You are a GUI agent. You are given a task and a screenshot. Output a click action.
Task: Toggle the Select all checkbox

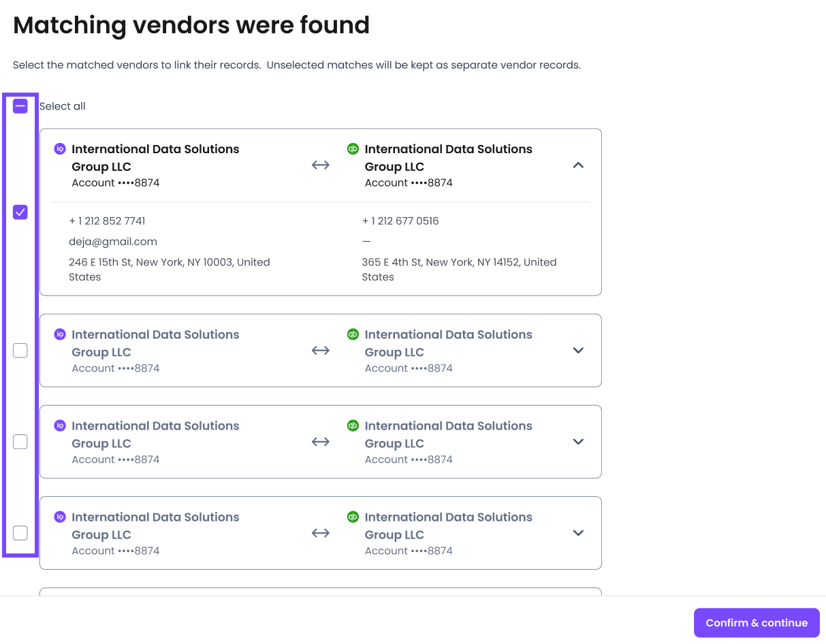[x=20, y=106]
